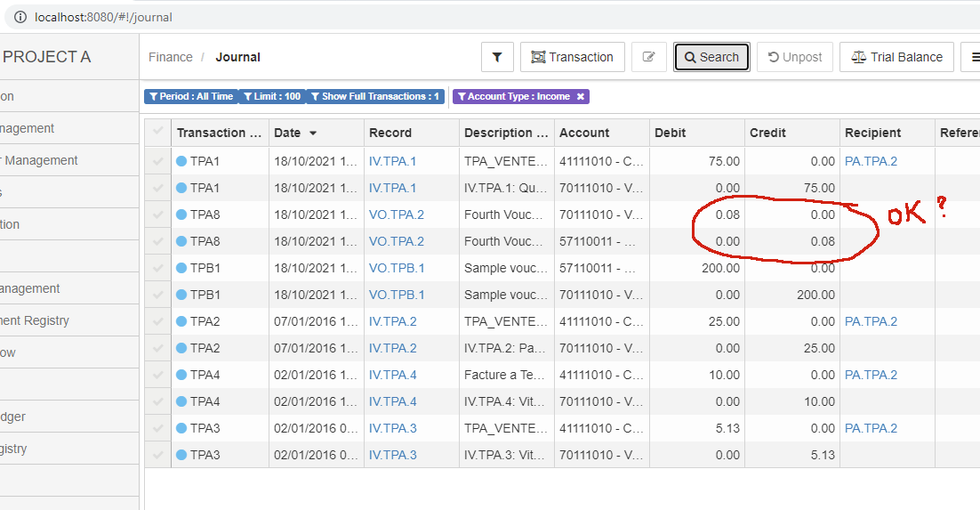Select the first TPA1 row checkmark
Image resolution: width=980 pixels, height=510 pixels.
(x=157, y=161)
